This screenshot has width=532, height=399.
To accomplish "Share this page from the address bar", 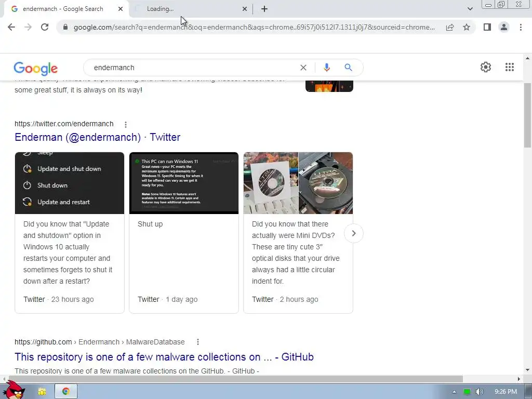I will [x=450, y=27].
